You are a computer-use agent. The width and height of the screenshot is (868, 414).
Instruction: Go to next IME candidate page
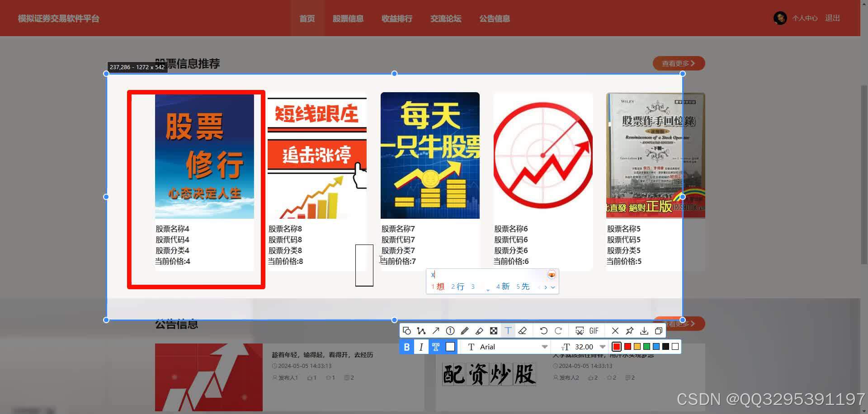546,287
